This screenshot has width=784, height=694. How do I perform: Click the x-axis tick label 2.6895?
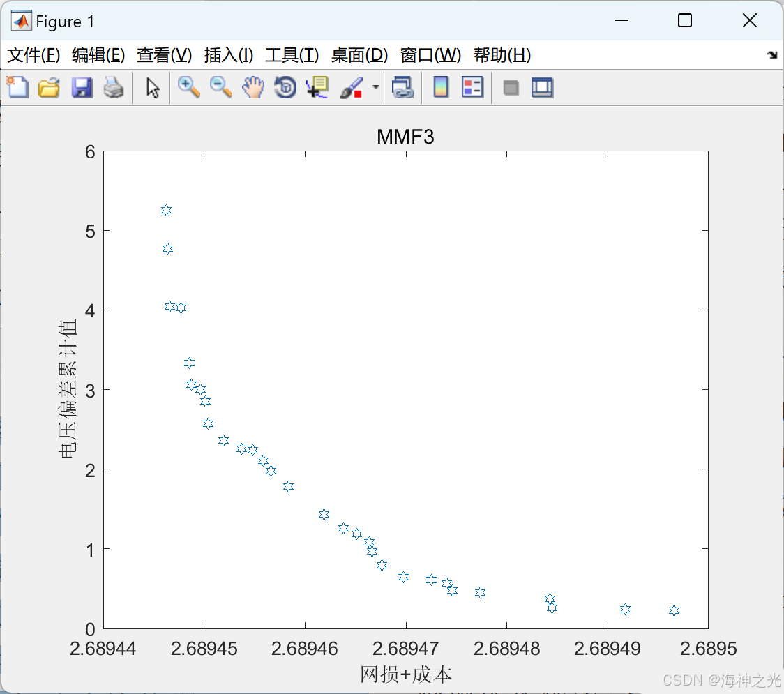click(x=708, y=649)
